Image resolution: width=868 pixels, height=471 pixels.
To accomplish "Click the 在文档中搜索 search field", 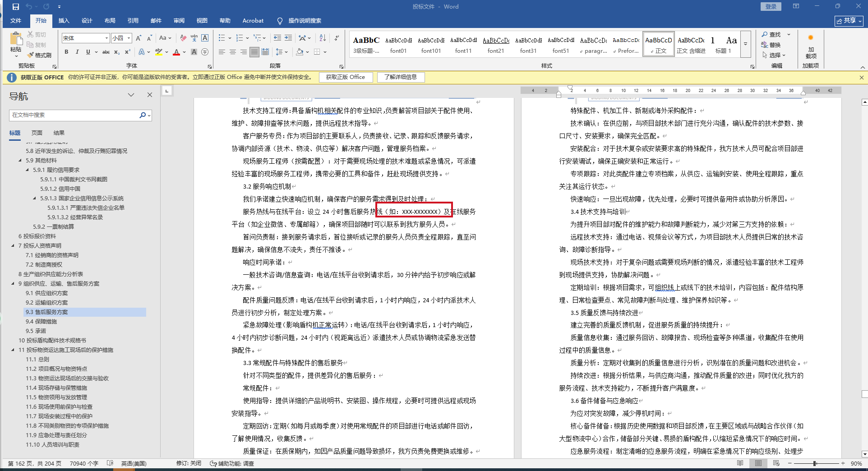I will [x=74, y=115].
